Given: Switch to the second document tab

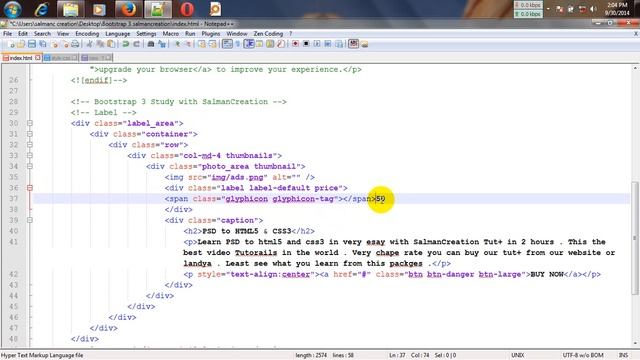Looking at the screenshot, I should tap(60, 58).
